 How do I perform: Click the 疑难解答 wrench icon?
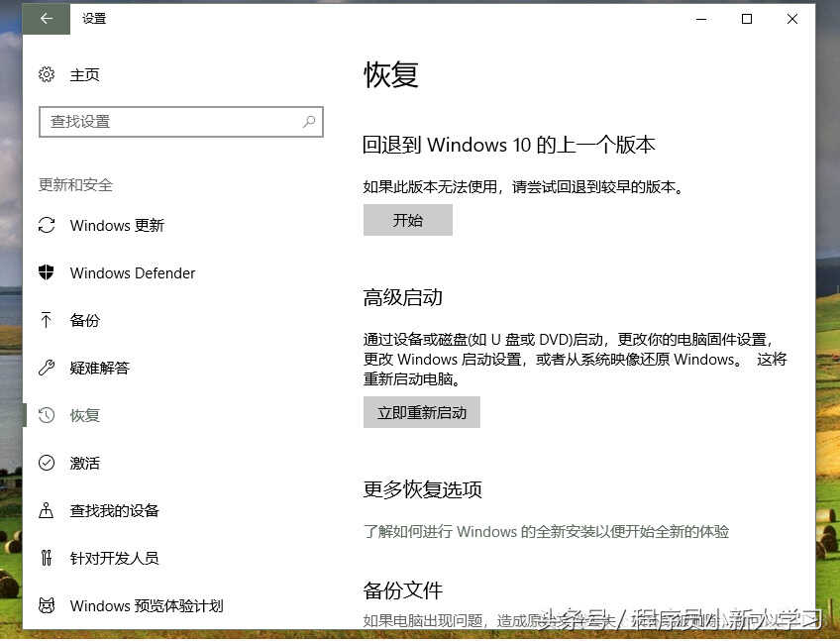click(x=47, y=368)
